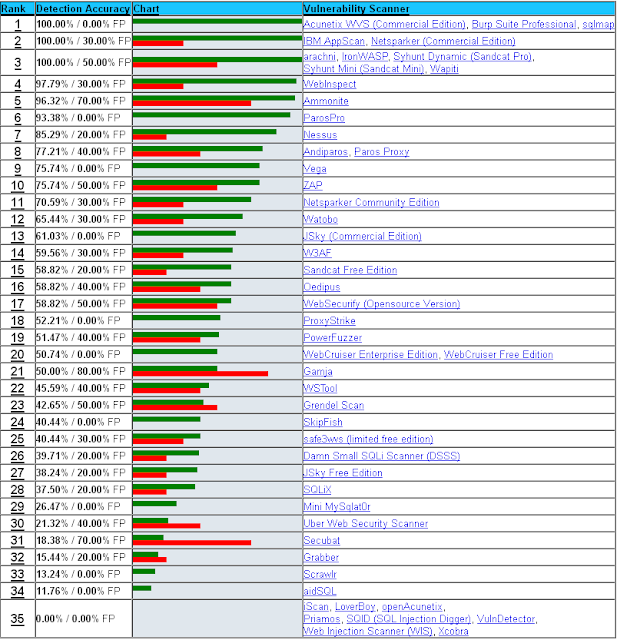
Task: Open the Vega scanner link
Action: [315, 169]
